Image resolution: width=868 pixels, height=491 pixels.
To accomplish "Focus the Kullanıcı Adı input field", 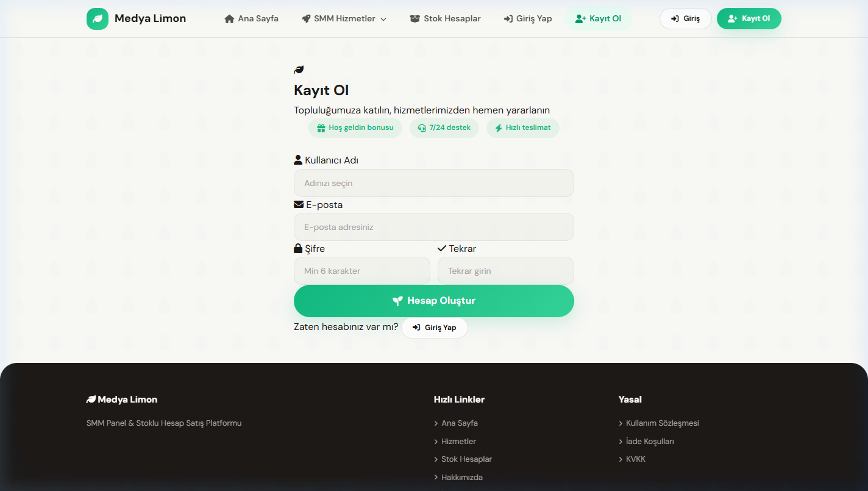I will (x=433, y=183).
